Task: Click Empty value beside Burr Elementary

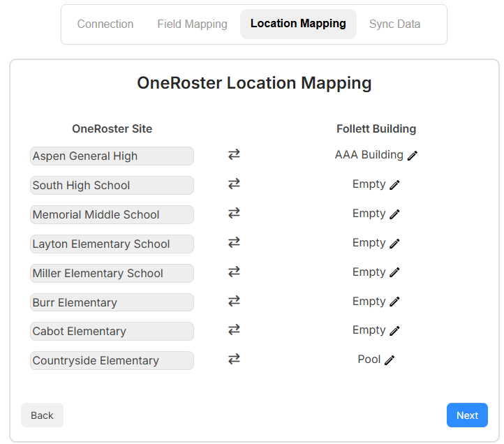Action: (369, 302)
